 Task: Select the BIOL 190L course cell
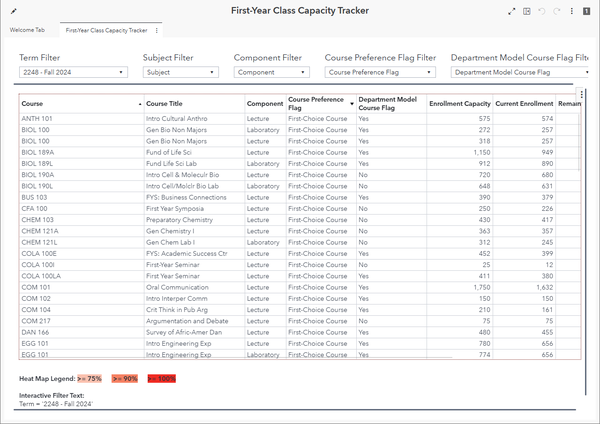pyautogui.click(x=82, y=186)
